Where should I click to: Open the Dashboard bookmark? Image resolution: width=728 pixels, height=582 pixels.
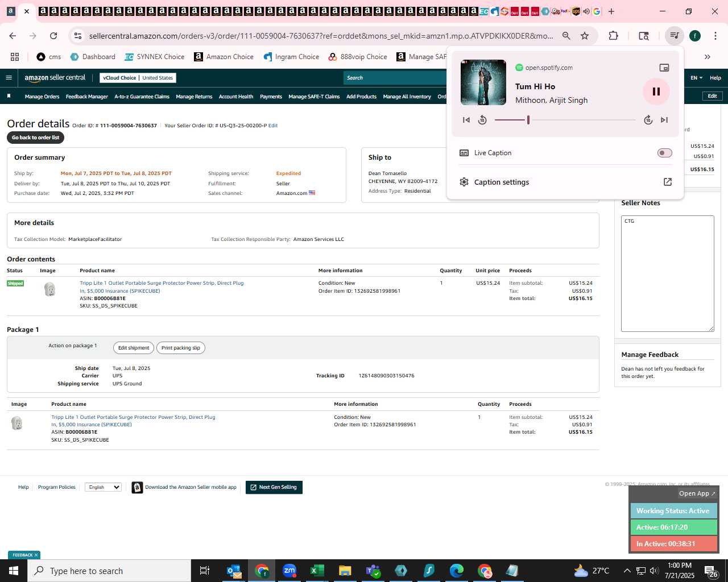(x=93, y=57)
